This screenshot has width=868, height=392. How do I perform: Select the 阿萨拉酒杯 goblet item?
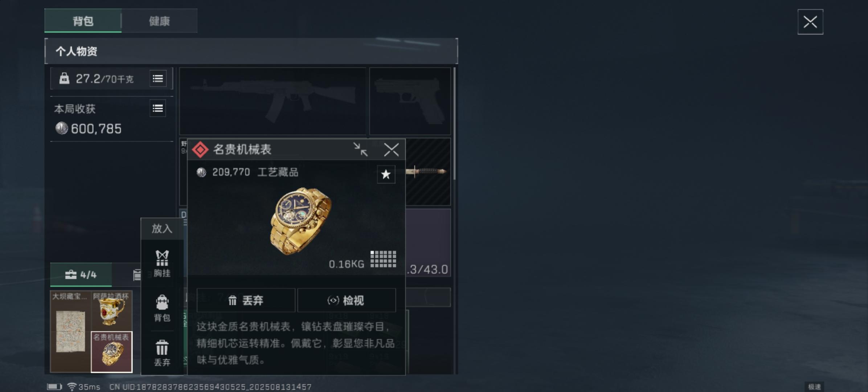pyautogui.click(x=111, y=311)
